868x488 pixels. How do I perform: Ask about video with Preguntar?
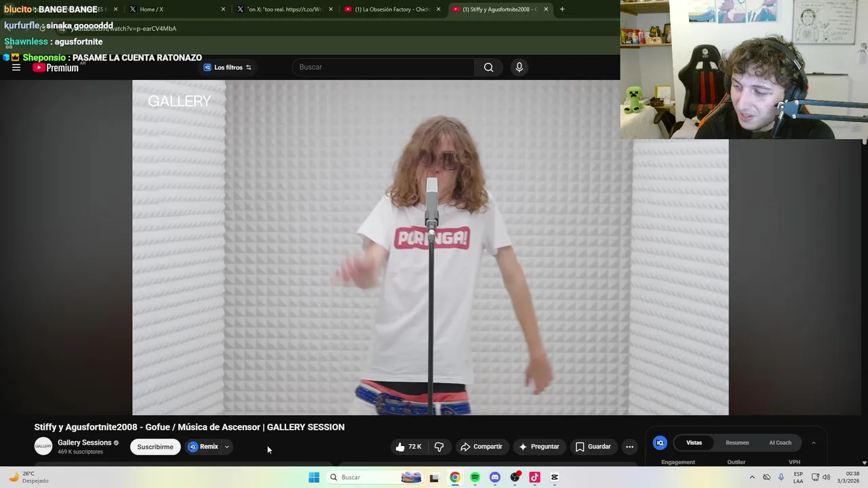coord(539,447)
